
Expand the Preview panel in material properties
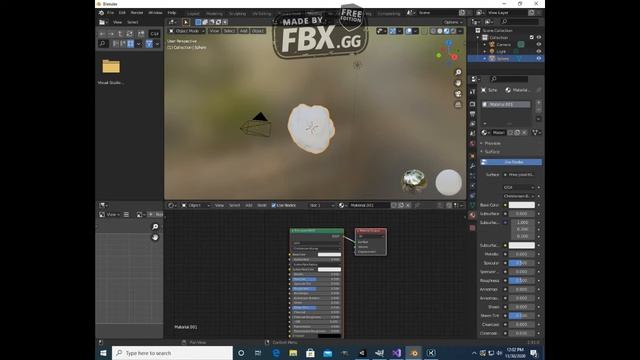pyautogui.click(x=493, y=143)
